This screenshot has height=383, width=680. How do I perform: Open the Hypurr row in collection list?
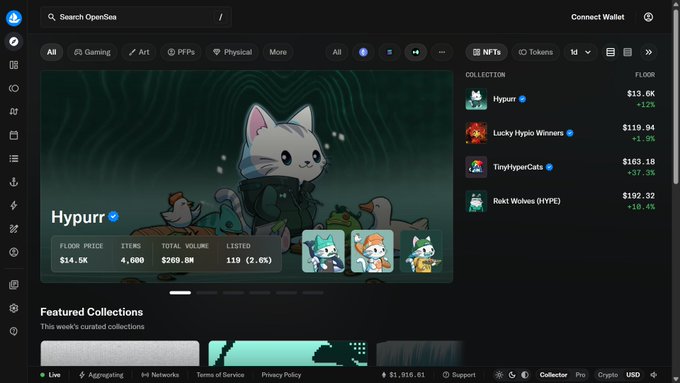click(560, 99)
